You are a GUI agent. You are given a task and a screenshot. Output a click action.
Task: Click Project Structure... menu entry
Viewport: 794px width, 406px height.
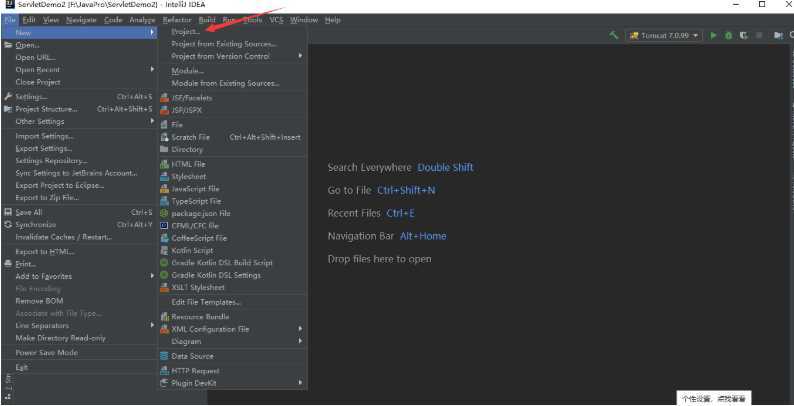(x=46, y=109)
